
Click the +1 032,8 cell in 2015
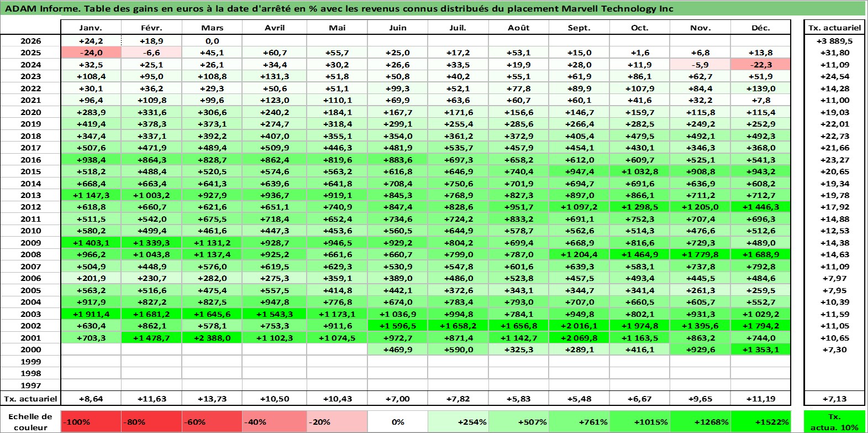(x=639, y=171)
